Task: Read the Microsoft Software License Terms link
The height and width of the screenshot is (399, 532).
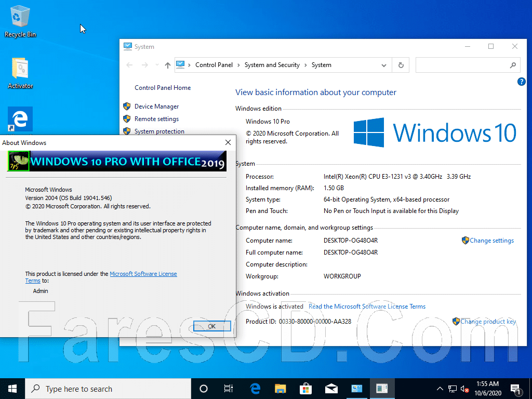Action: tap(367, 307)
